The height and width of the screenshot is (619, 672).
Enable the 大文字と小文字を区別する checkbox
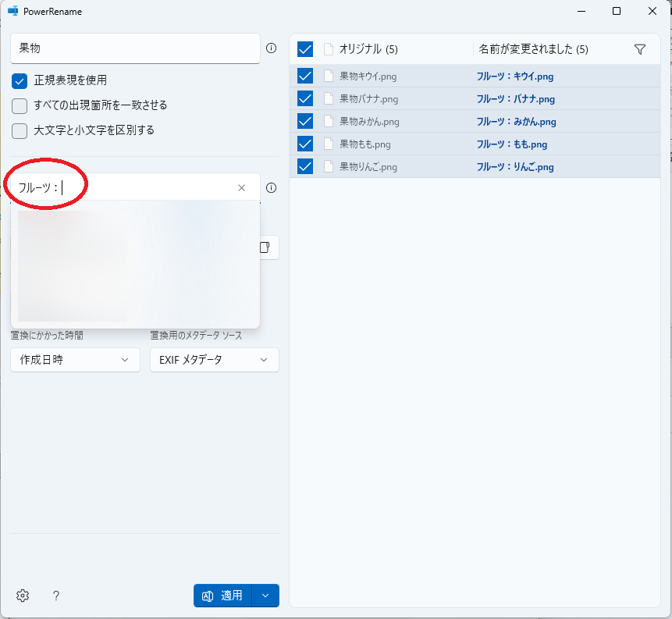click(x=20, y=130)
